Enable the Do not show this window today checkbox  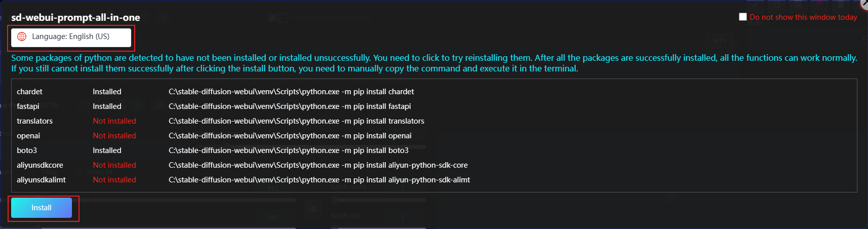click(x=743, y=17)
